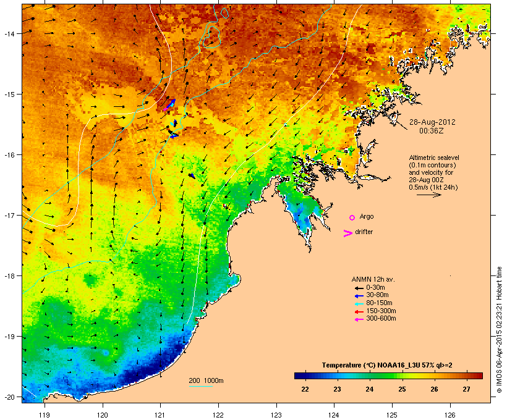
Task: Click the latitude axis label -19
Action: pyautogui.click(x=9, y=337)
